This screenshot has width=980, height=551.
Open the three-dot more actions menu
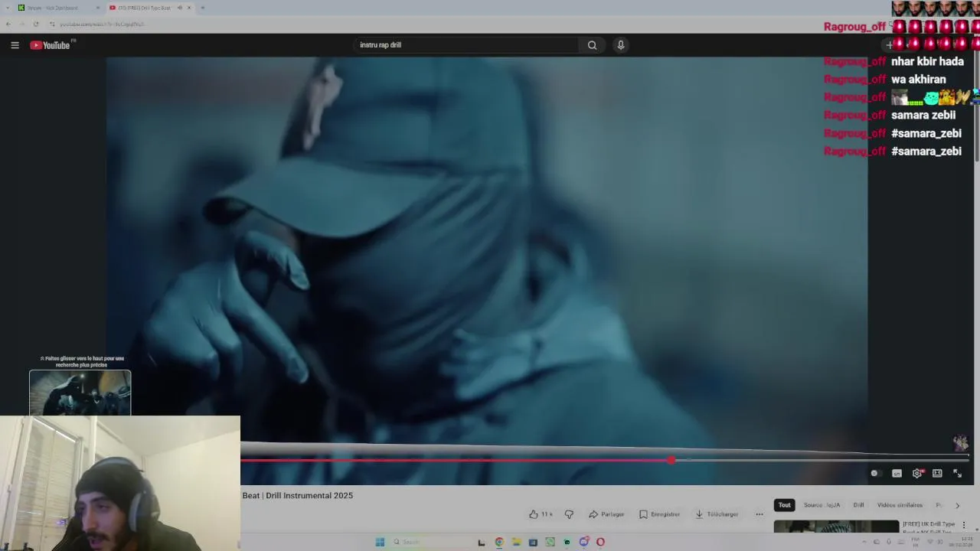[759, 514]
